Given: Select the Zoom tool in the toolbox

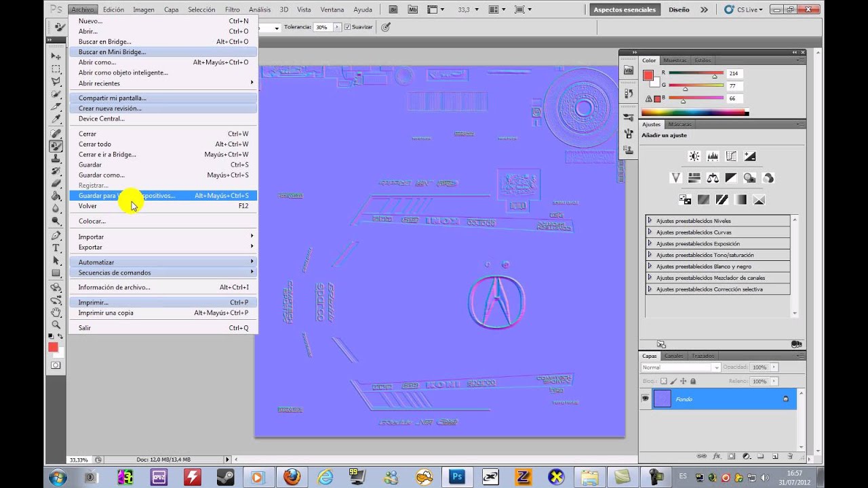Looking at the screenshot, I should [56, 325].
